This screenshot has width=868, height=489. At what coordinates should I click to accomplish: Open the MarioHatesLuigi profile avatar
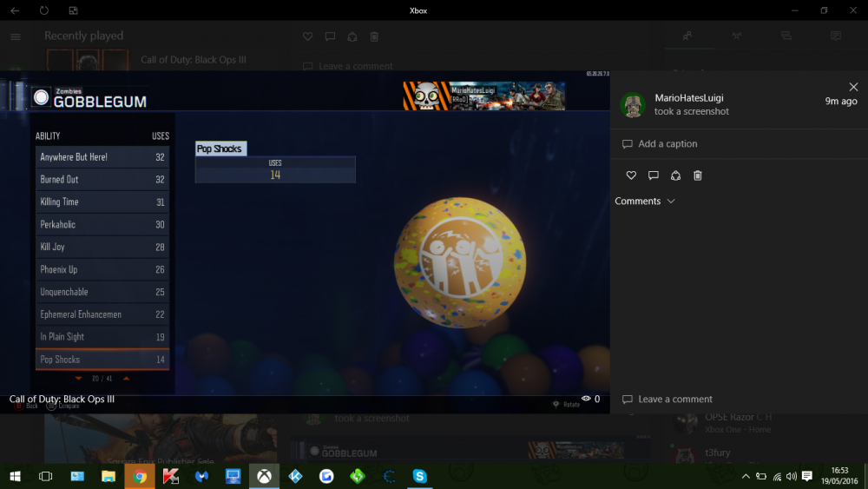point(633,105)
